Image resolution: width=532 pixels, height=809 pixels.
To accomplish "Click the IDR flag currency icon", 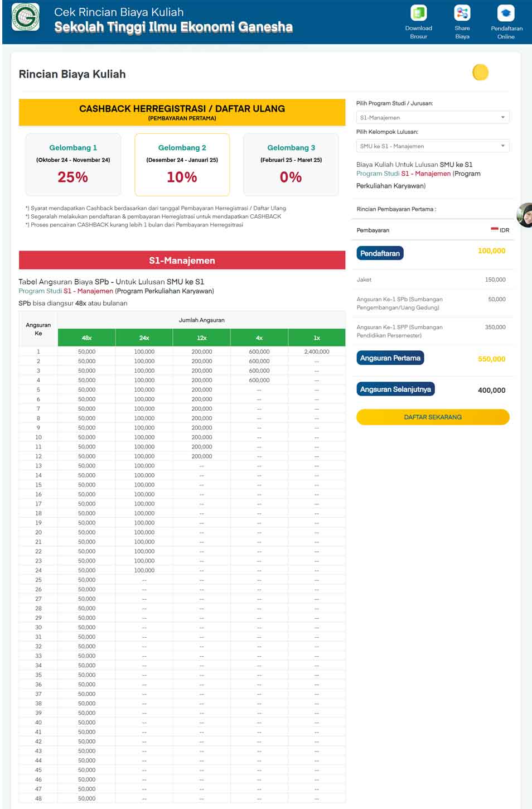I will 494,229.
